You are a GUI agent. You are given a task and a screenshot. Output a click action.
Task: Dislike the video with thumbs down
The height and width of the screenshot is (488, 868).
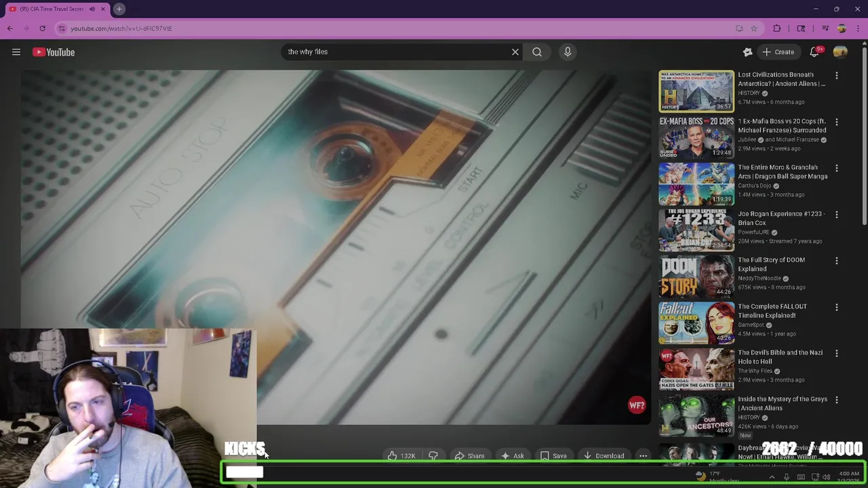coord(433,456)
